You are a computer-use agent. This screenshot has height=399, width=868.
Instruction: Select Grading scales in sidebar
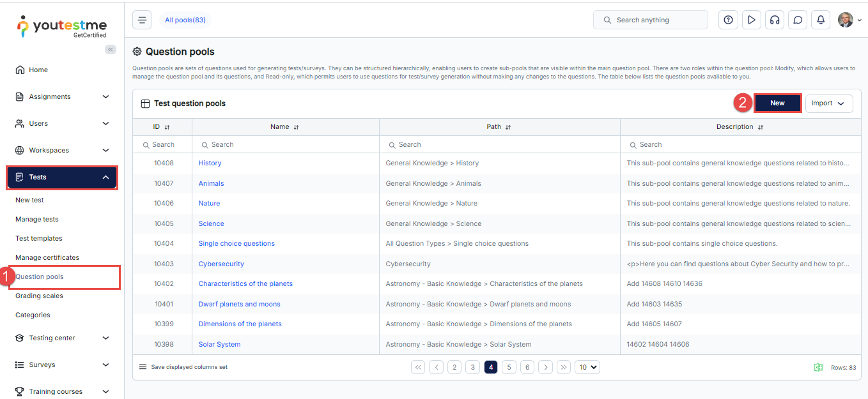pos(39,296)
